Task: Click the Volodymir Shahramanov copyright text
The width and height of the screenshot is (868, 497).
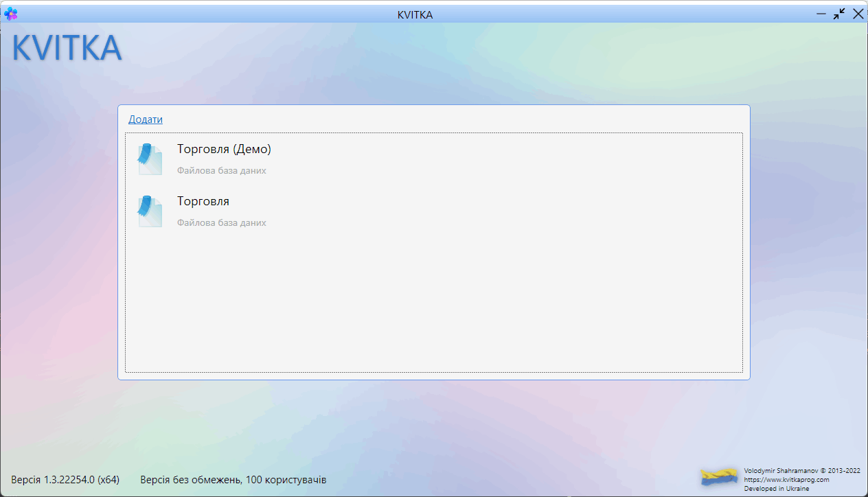Action: 802,471
